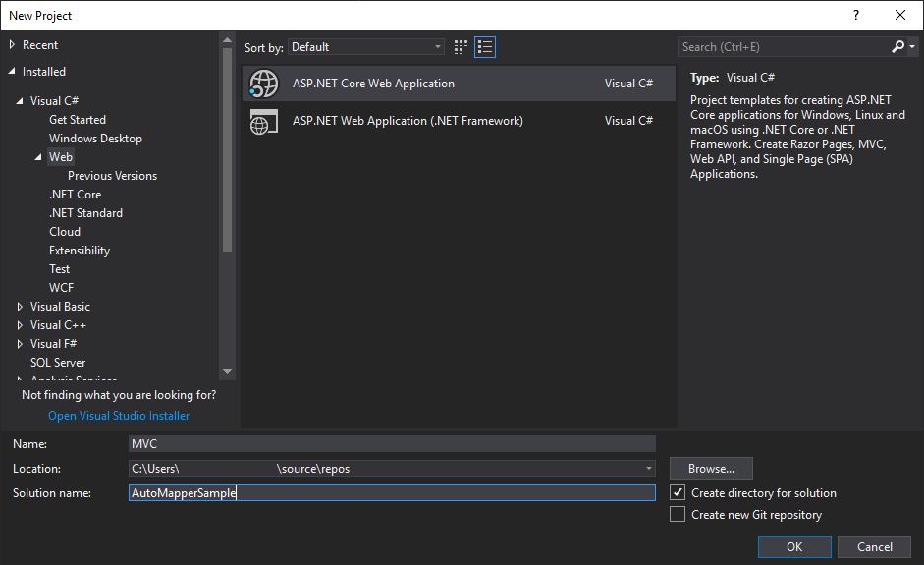This screenshot has width=924, height=565.
Task: Click the Browse... button
Action: coord(711,469)
